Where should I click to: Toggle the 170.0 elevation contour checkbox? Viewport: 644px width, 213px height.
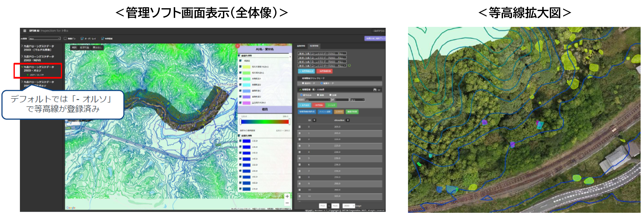pos(240,189)
